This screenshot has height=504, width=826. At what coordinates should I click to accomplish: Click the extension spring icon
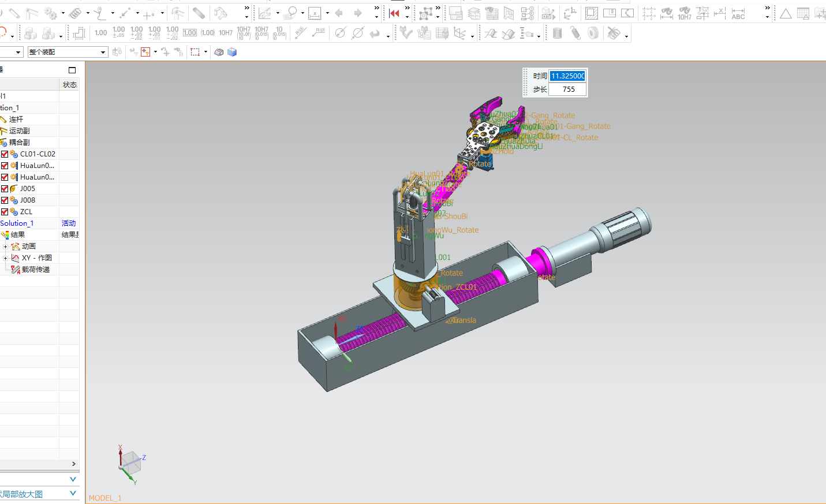click(x=575, y=33)
